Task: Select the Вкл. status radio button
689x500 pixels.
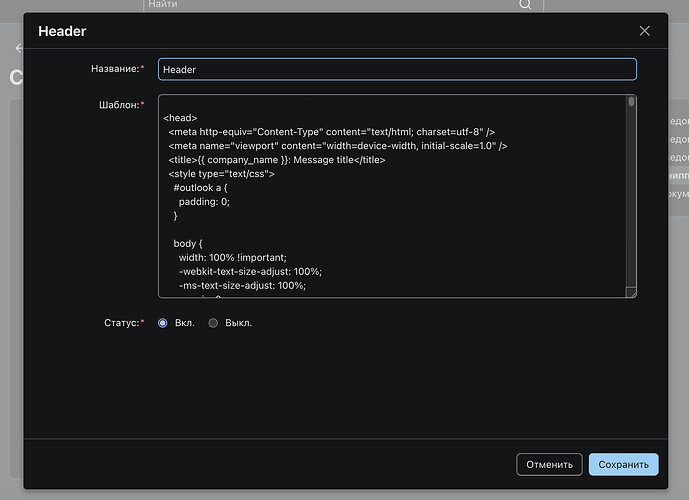Action: click(163, 323)
